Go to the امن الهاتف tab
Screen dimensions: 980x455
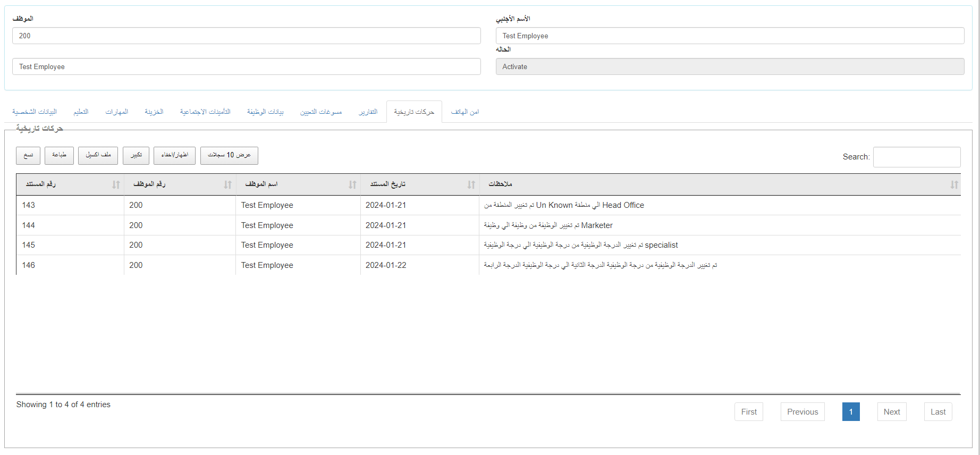click(x=464, y=112)
